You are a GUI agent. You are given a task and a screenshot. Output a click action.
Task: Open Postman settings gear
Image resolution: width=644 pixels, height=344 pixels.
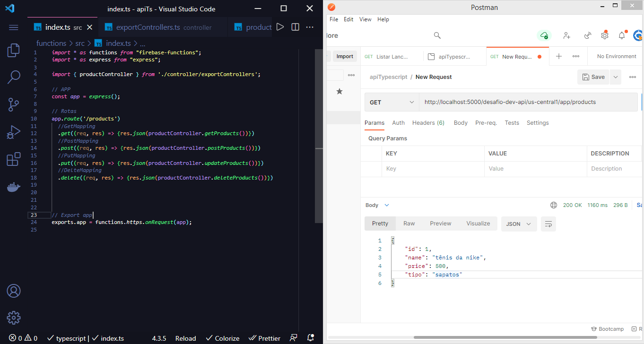click(x=605, y=35)
